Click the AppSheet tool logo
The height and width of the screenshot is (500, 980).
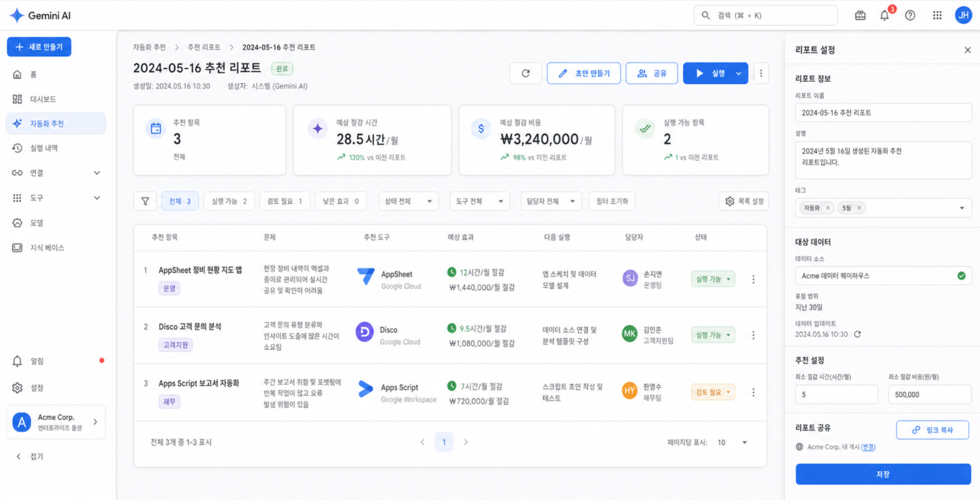click(x=366, y=276)
